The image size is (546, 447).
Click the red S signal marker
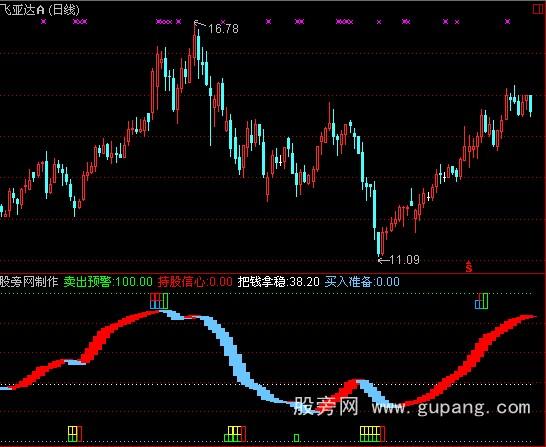point(469,266)
